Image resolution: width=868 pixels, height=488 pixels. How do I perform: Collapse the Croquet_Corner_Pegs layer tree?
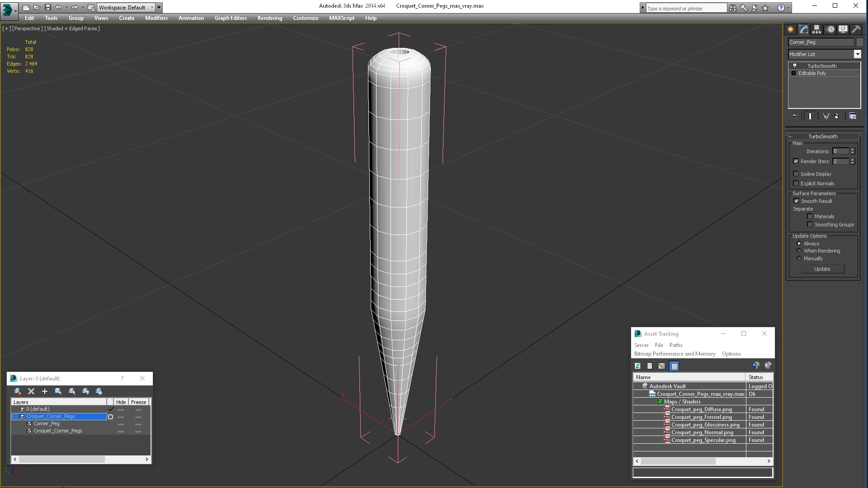[x=14, y=417]
